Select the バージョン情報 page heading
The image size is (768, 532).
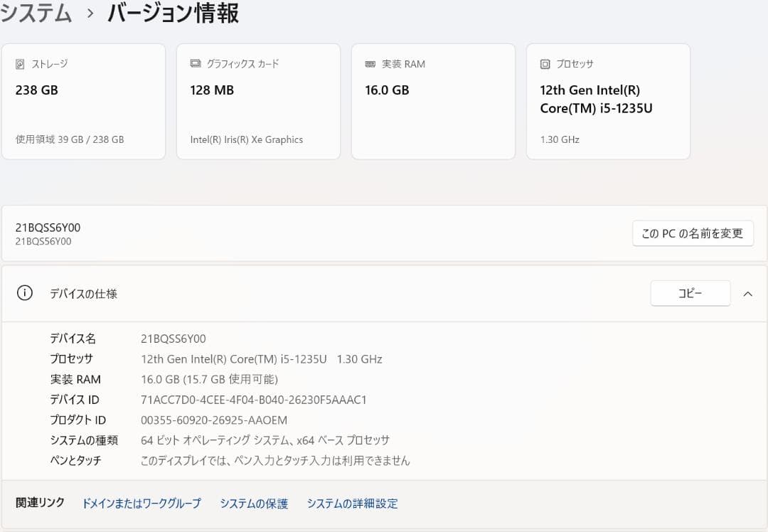tap(173, 14)
